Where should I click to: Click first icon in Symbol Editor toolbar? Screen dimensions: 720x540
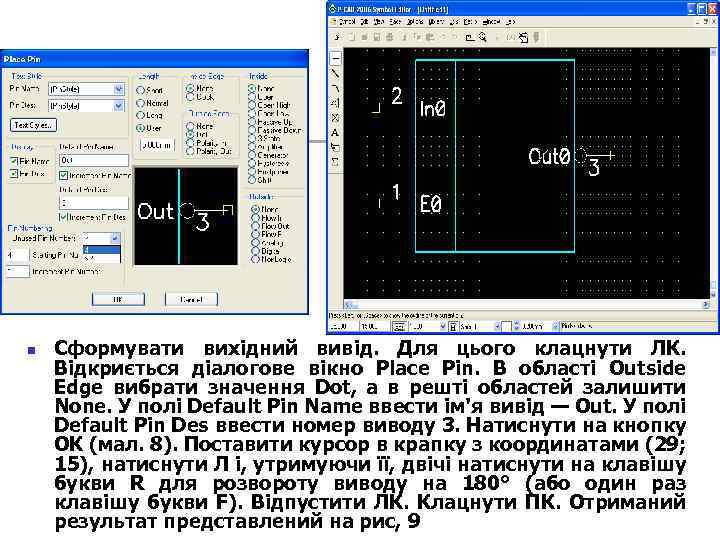tap(337, 37)
